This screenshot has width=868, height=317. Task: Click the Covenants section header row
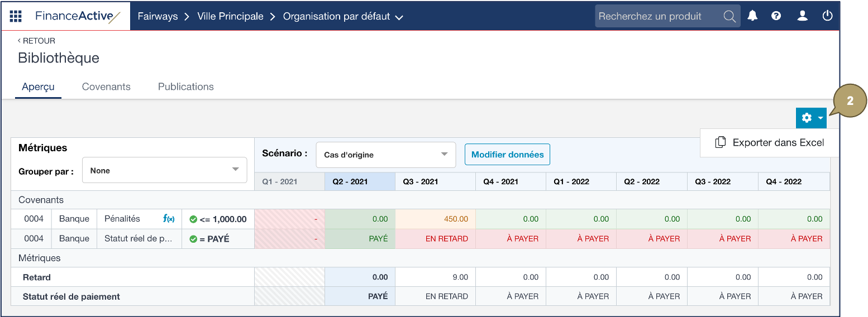(420, 200)
